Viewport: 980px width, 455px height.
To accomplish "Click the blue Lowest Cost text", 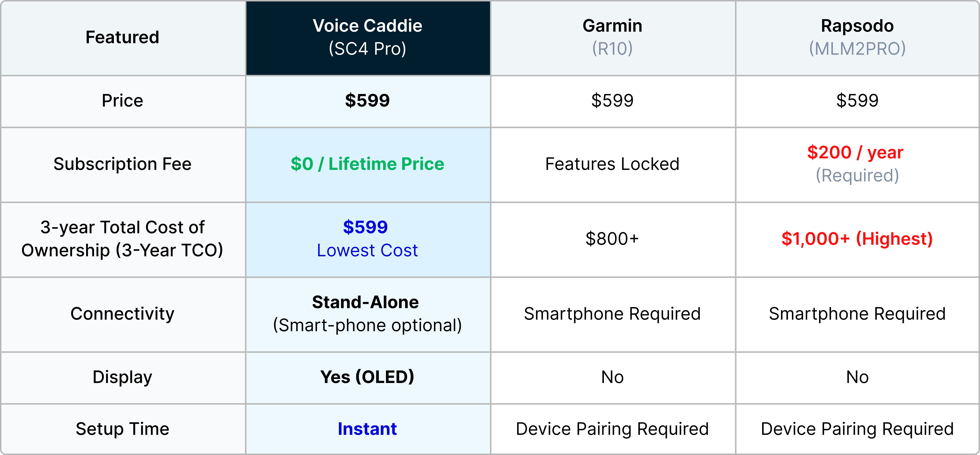I will (x=367, y=251).
